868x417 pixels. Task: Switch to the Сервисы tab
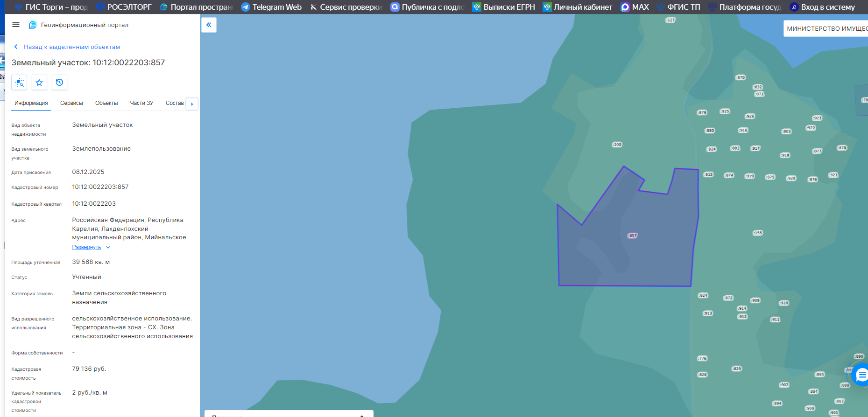71,103
